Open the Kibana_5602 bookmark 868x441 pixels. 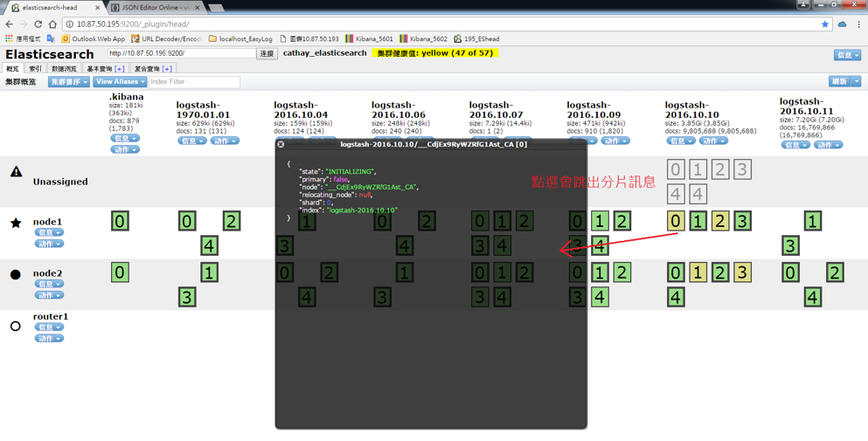pyautogui.click(x=423, y=38)
